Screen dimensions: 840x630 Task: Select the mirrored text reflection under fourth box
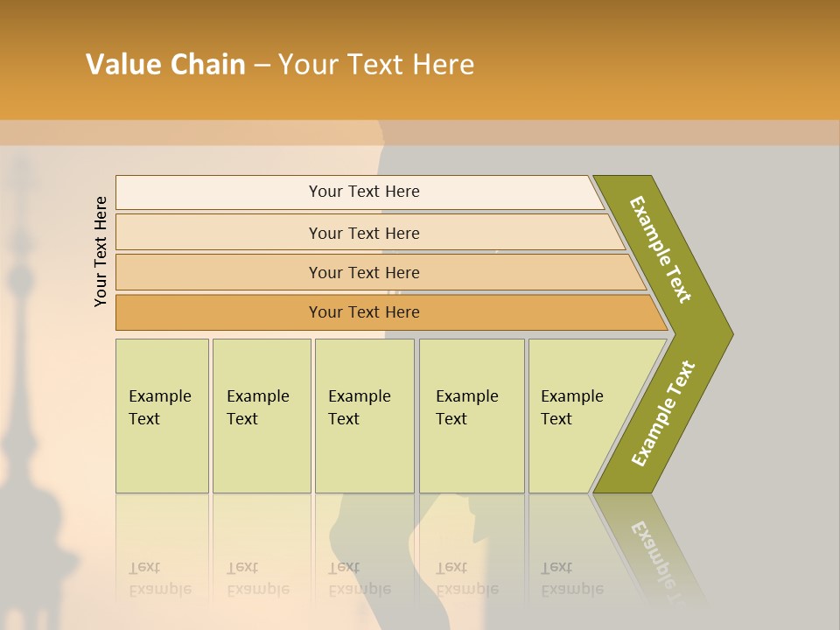467,578
